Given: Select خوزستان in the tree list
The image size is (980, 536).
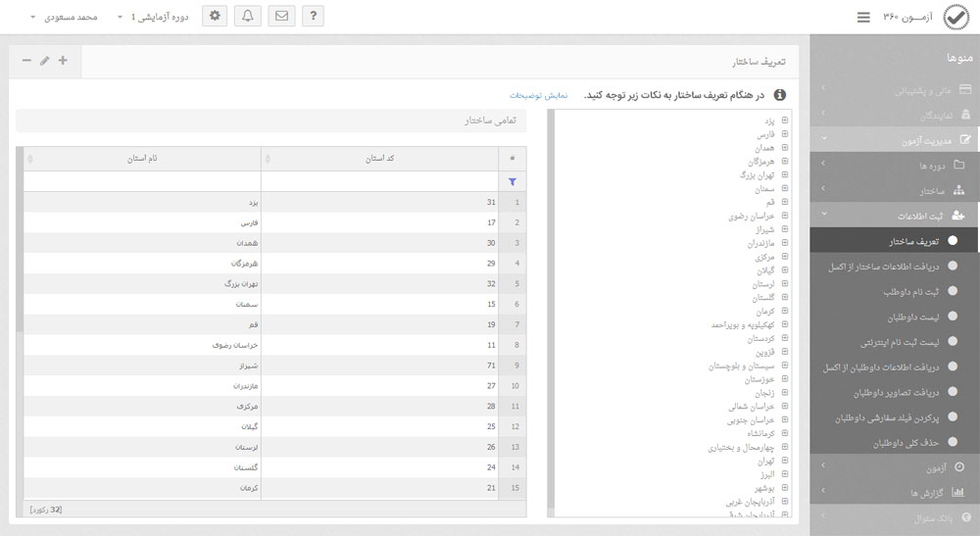Looking at the screenshot, I should pyautogui.click(x=759, y=378).
